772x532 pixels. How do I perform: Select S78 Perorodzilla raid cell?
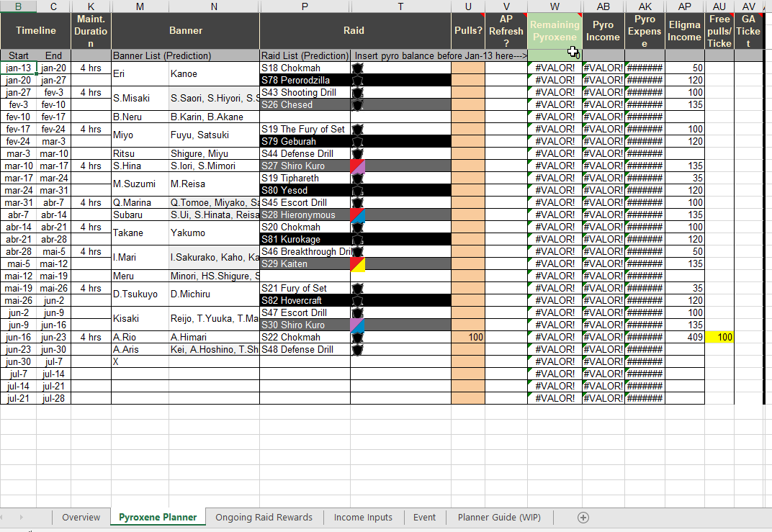click(x=305, y=80)
